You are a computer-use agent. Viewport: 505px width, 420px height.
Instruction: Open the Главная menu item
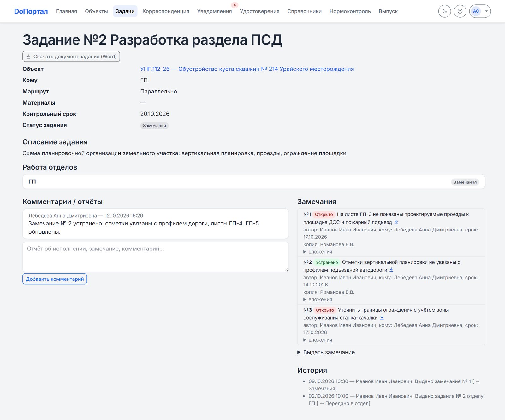click(x=67, y=11)
